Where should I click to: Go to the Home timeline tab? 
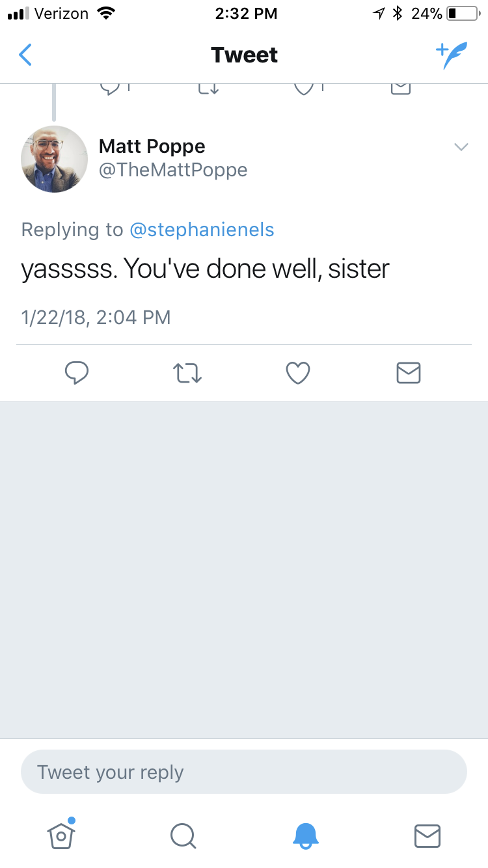(x=61, y=835)
